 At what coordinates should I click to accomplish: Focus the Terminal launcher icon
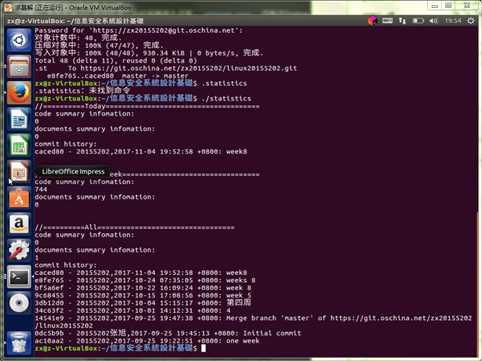(x=19, y=277)
